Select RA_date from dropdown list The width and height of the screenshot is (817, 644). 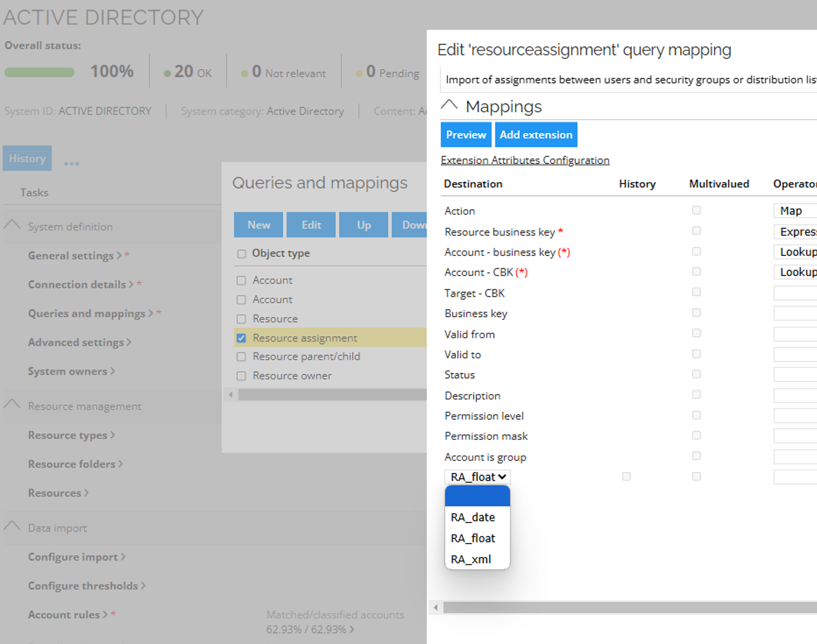(477, 517)
